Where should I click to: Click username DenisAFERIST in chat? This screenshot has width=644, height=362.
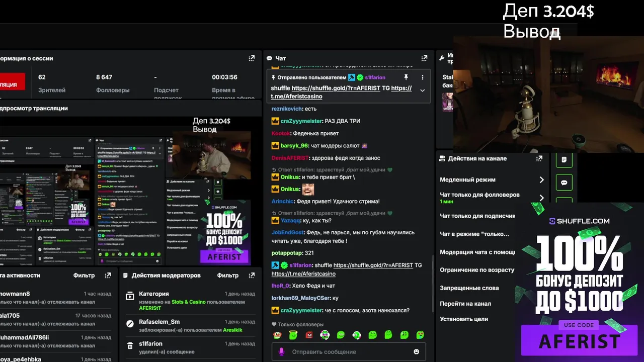click(x=290, y=158)
